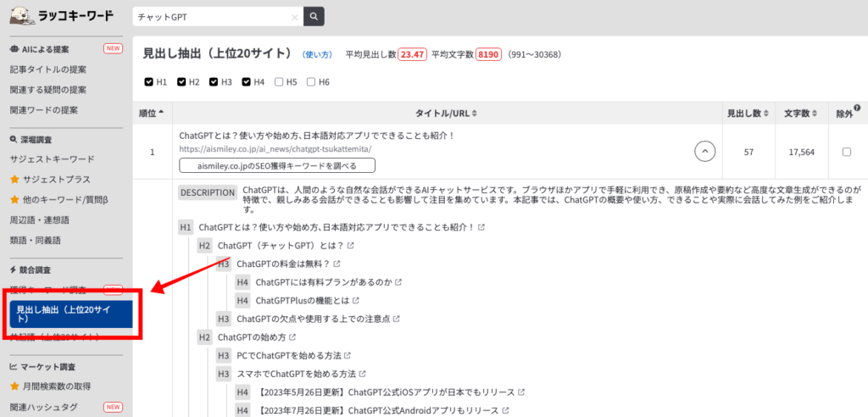Screen dimensions: 868x417
Task: Open 記事タイトルの提案 in the sidebar
Action: pyautogui.click(x=48, y=69)
